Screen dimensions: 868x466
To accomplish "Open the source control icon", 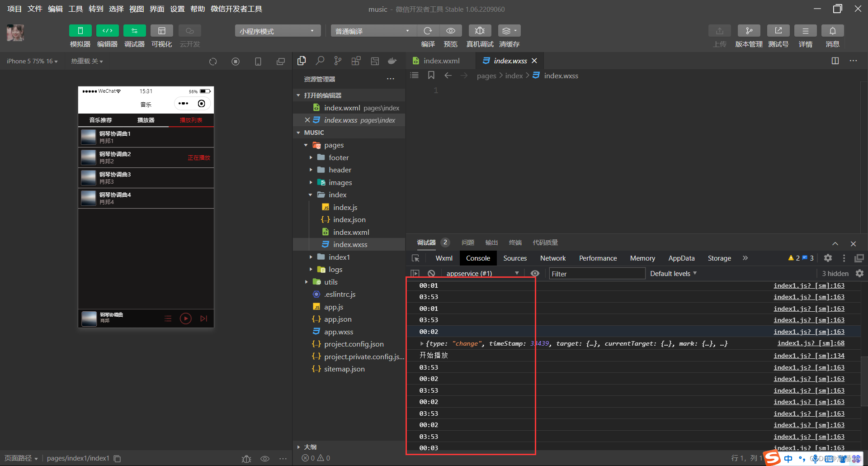I will point(338,61).
